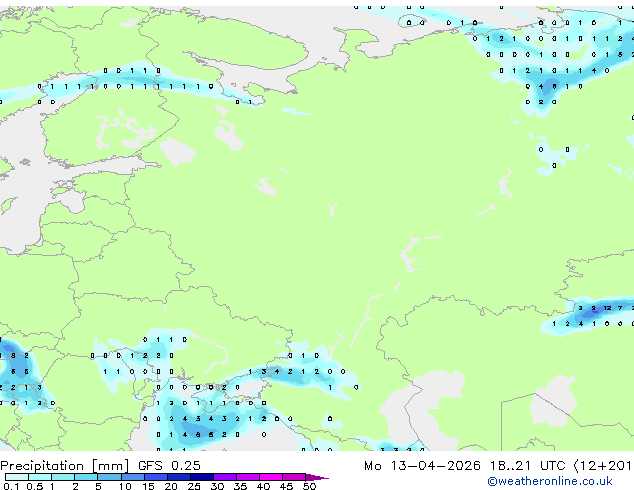Click the legend label '10'
Image resolution: width=634 pixels, height=490 pixels.
pos(125,486)
